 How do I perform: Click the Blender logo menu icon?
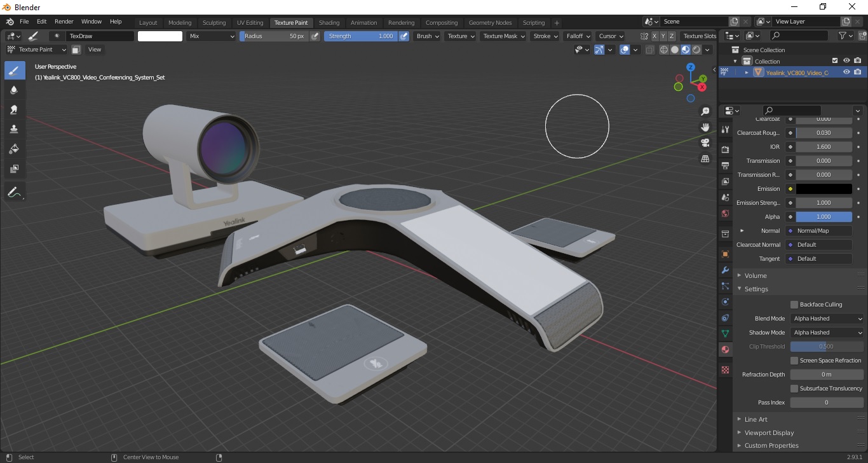click(x=10, y=21)
